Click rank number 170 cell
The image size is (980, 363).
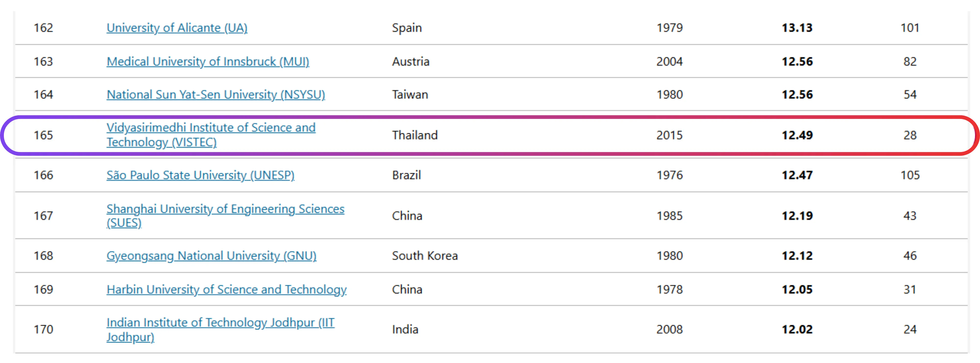coord(43,329)
